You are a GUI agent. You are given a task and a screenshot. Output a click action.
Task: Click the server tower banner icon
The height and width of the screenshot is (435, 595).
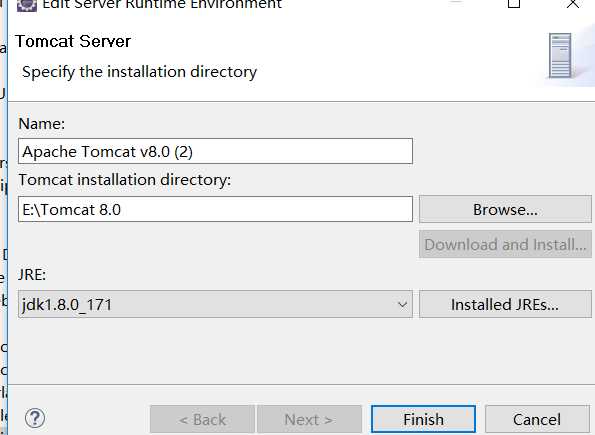coord(560,56)
